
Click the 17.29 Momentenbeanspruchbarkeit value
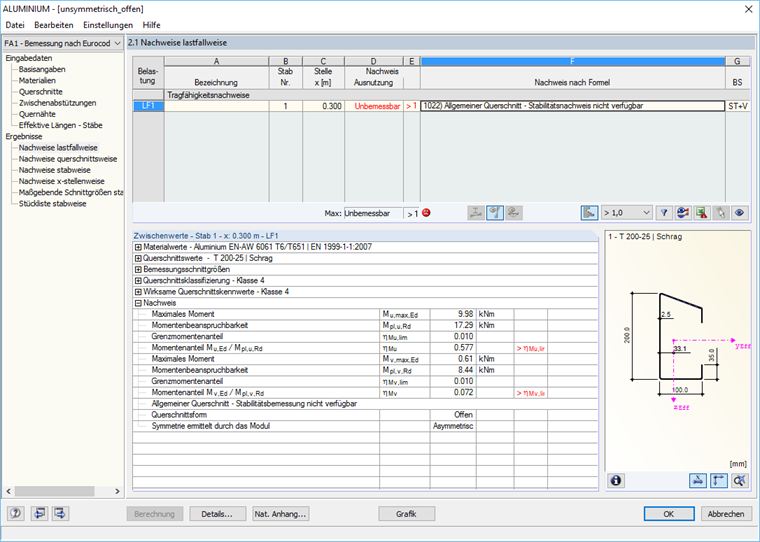(x=453, y=325)
